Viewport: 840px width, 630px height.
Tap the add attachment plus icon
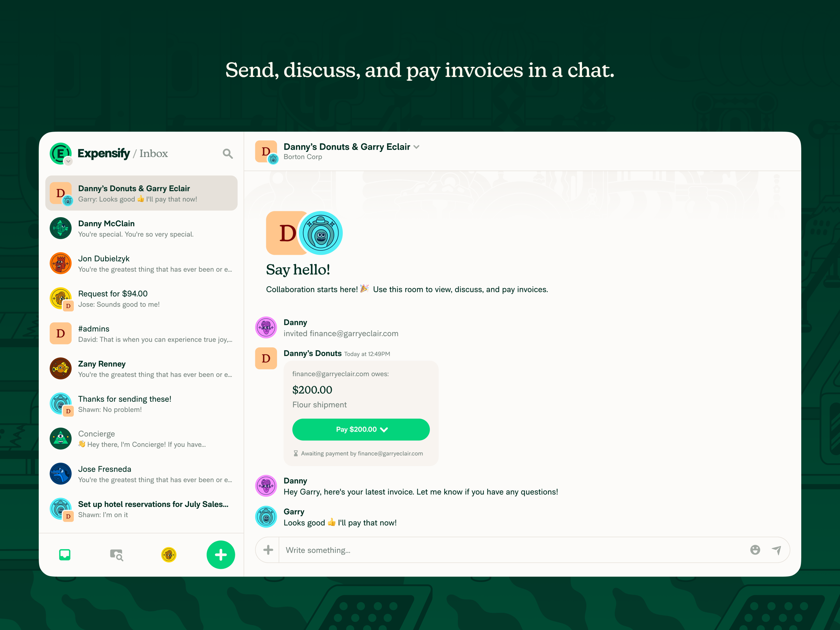268,550
